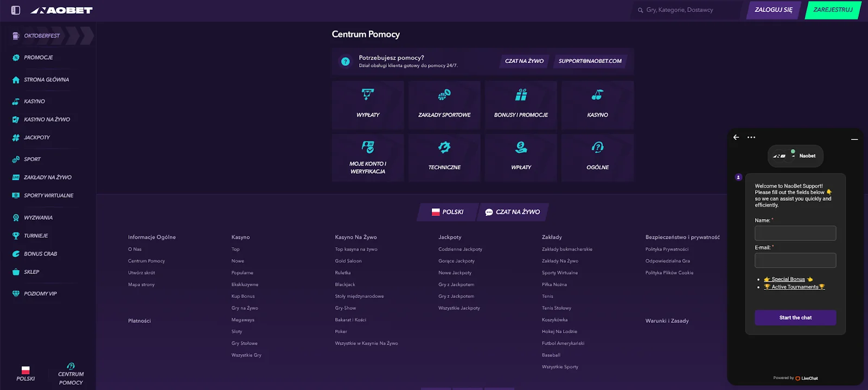Screen dimensions: 868x390
Task: Open Centrum Pomocy footer link
Action: point(146,261)
